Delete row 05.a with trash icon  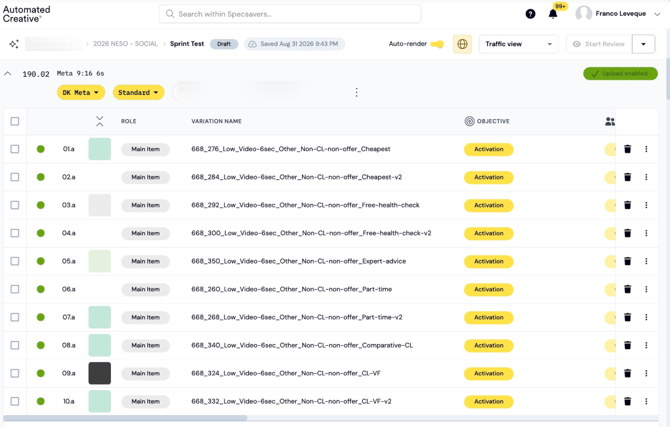point(627,261)
